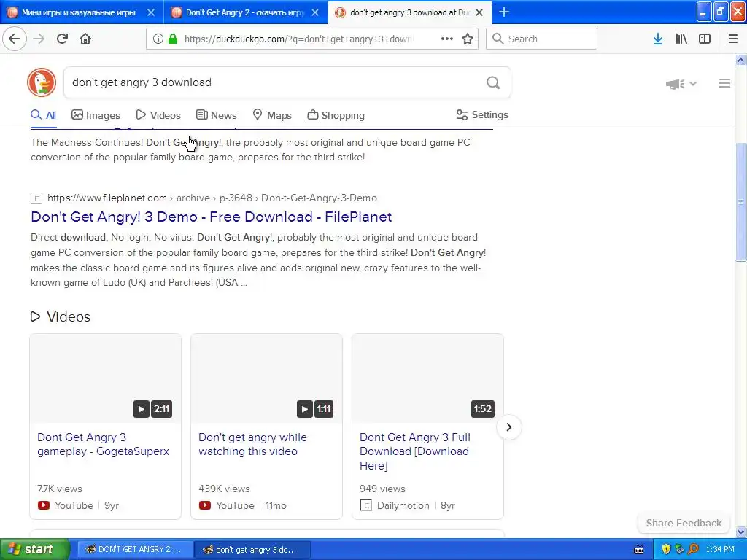Open Don't get angry while watching link
747x560 pixels.
[252, 444]
